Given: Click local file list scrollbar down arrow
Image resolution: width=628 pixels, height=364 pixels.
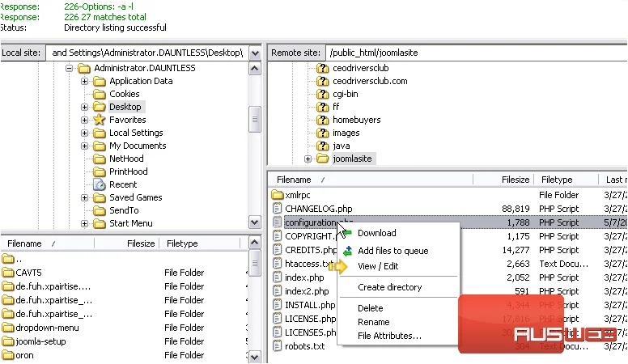Looking at the screenshot, I should (x=255, y=357).
